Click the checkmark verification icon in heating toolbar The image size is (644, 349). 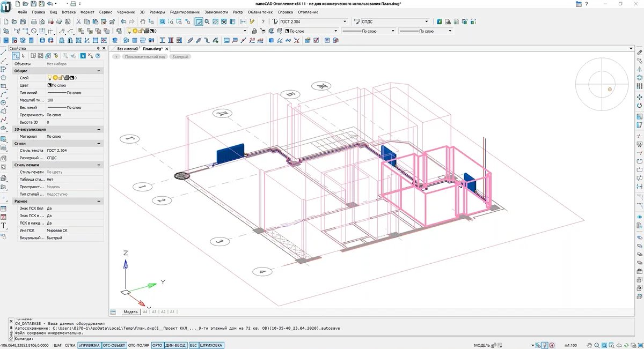pos(316,40)
